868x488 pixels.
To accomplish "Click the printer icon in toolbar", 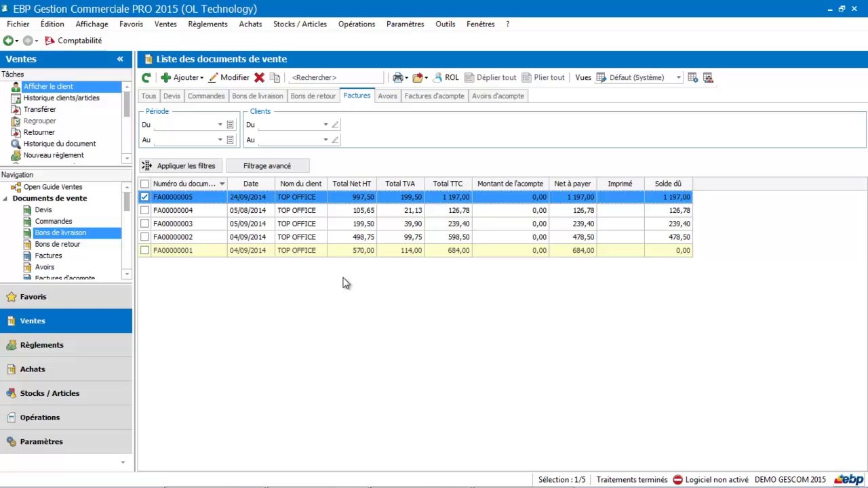I will click(x=398, y=78).
